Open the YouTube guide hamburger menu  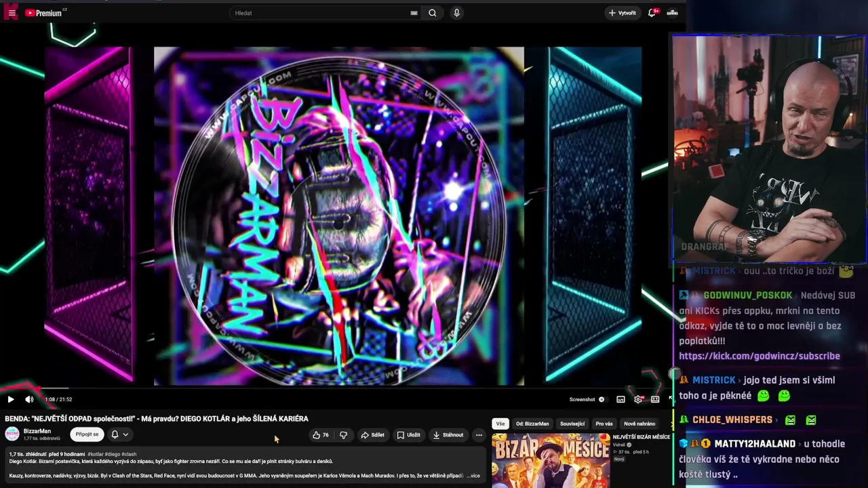click(12, 13)
